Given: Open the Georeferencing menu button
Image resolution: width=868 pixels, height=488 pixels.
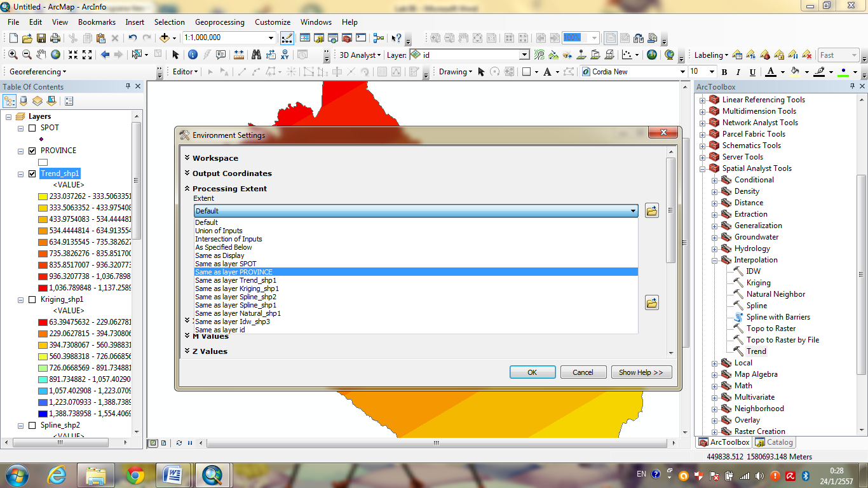Looking at the screenshot, I should click(37, 72).
